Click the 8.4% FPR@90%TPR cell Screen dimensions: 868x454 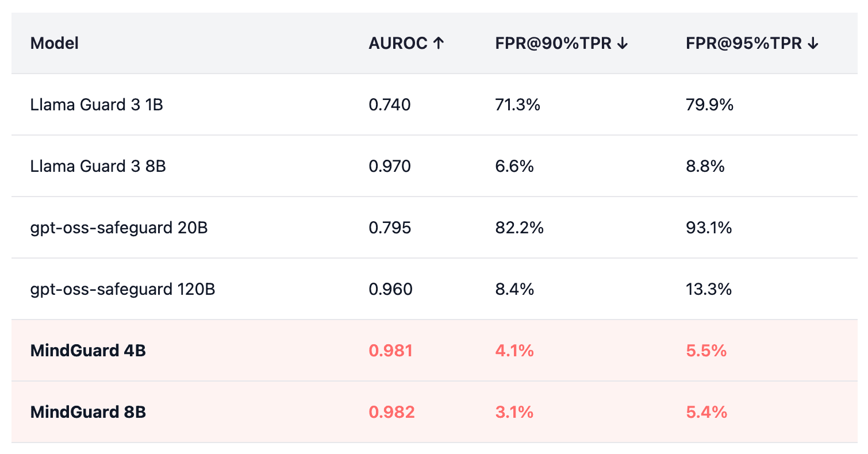point(514,289)
